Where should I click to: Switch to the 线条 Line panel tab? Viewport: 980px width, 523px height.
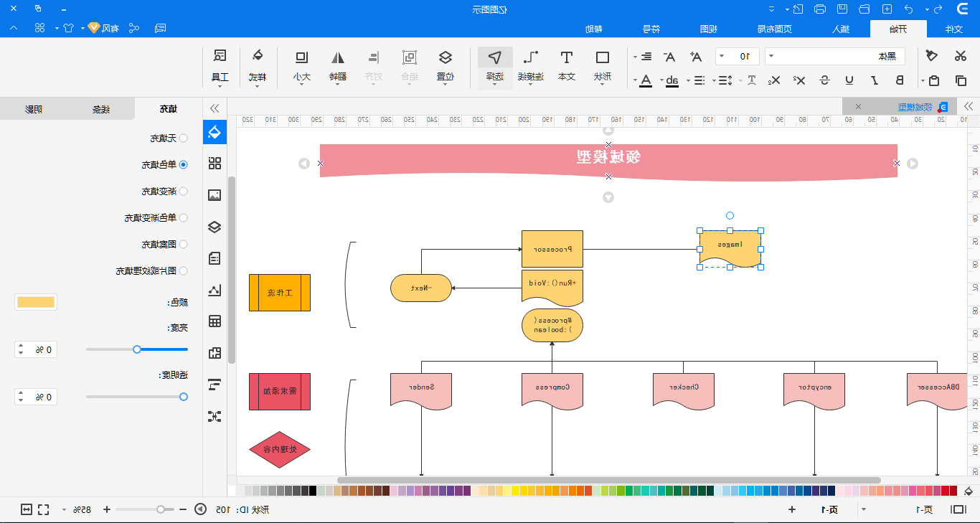(x=100, y=109)
